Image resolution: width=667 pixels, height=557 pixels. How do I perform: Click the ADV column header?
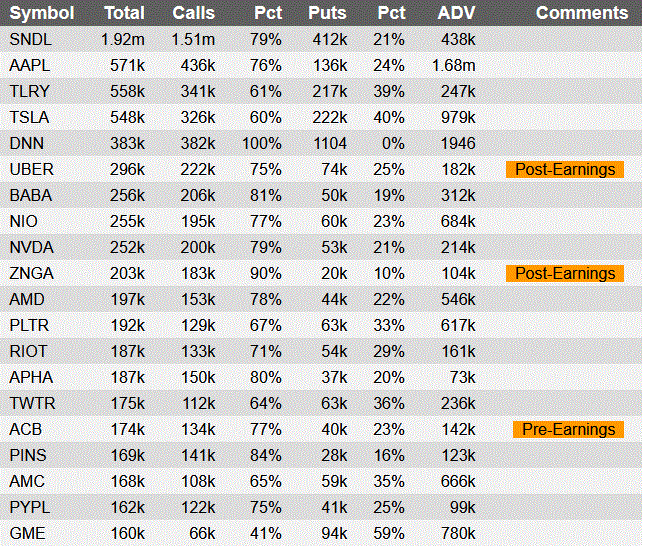coord(457,13)
